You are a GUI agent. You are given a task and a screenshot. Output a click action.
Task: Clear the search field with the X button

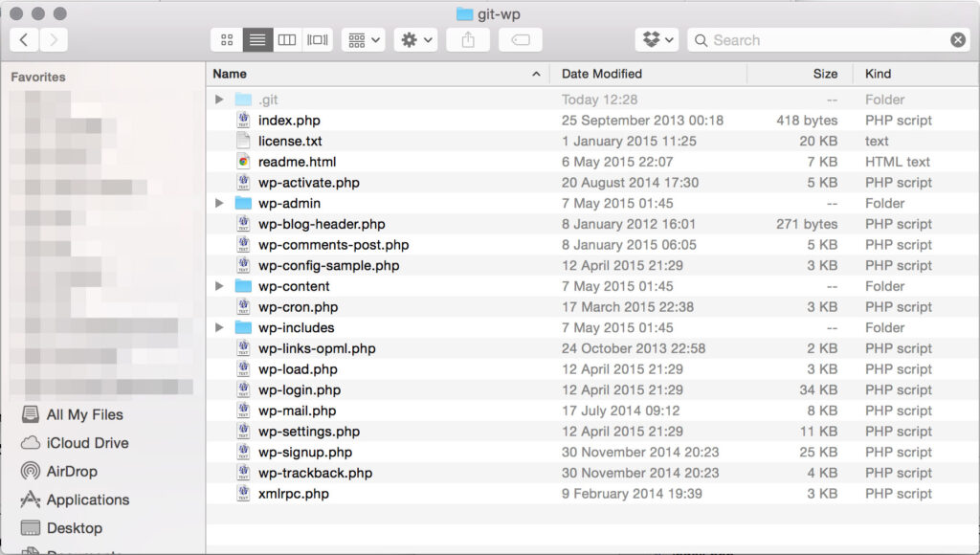pyautogui.click(x=957, y=40)
